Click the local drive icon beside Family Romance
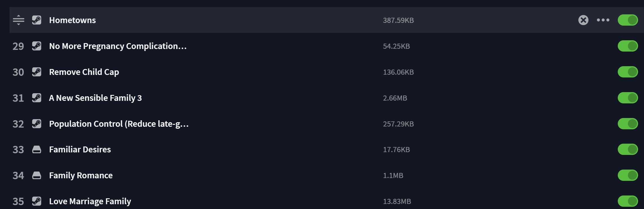This screenshot has width=644, height=209. coord(37,175)
